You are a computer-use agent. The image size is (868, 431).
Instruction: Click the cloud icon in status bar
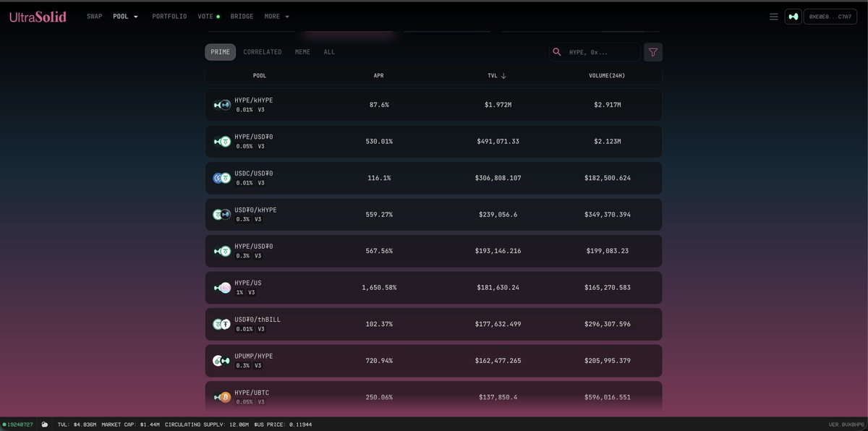[x=45, y=424]
